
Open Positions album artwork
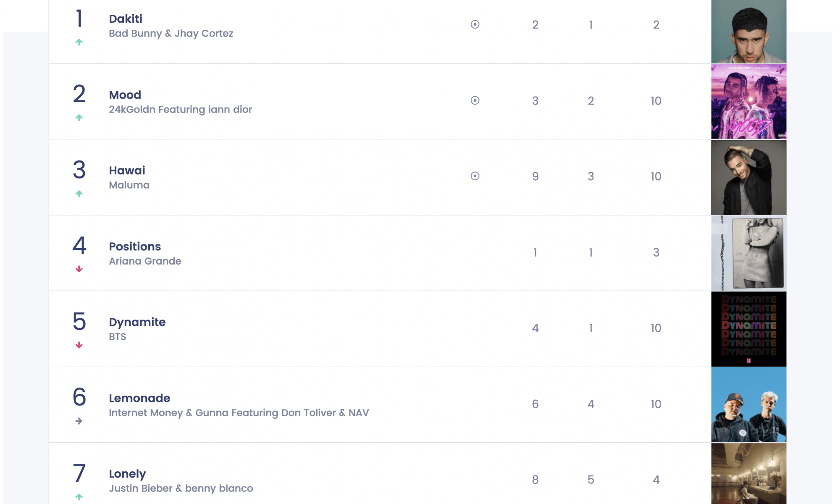(x=748, y=253)
